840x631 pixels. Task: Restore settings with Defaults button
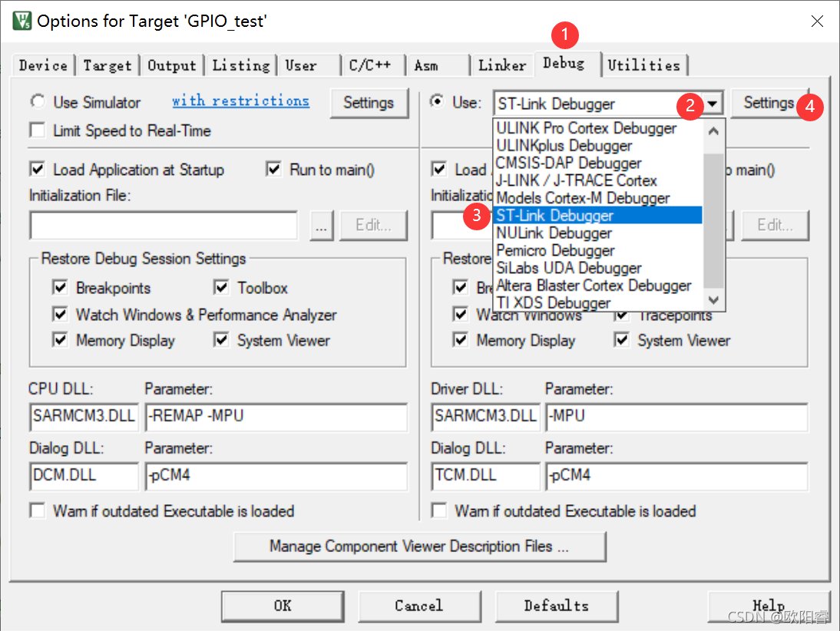coord(557,606)
